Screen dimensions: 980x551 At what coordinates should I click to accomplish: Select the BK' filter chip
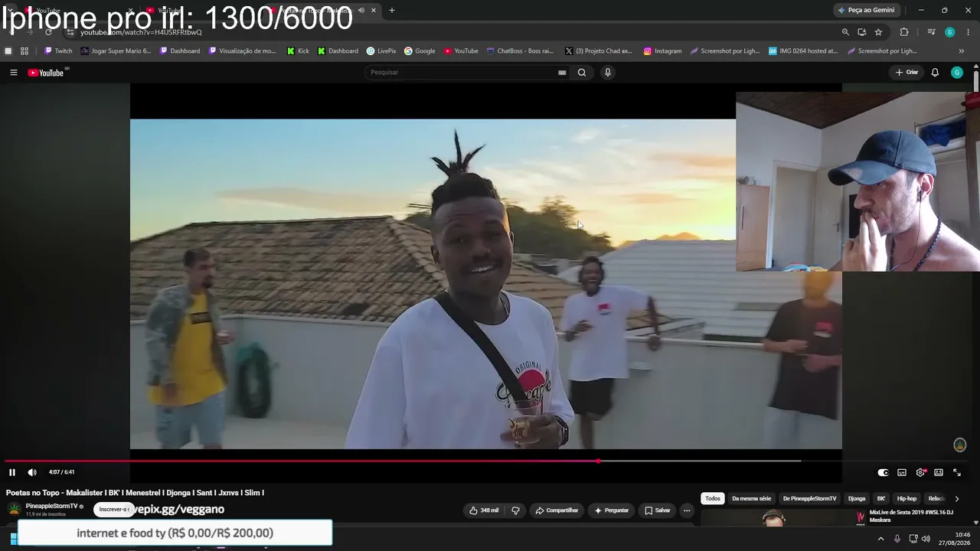point(881,499)
